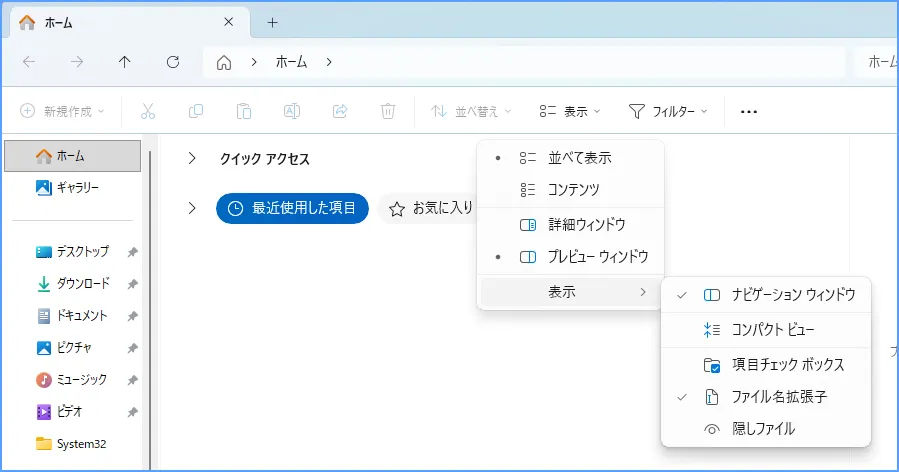Toggle ファイル名拡張子 option
The width and height of the screenshot is (899, 472).
(766, 396)
